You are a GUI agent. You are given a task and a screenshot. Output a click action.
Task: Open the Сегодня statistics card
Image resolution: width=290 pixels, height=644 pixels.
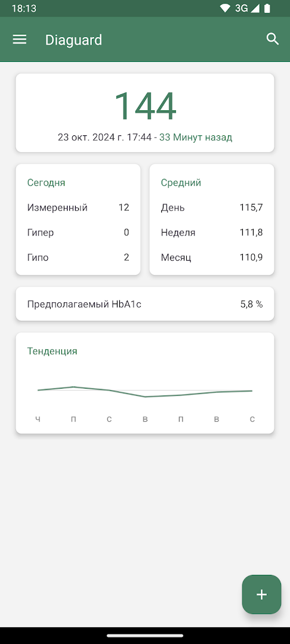click(78, 219)
